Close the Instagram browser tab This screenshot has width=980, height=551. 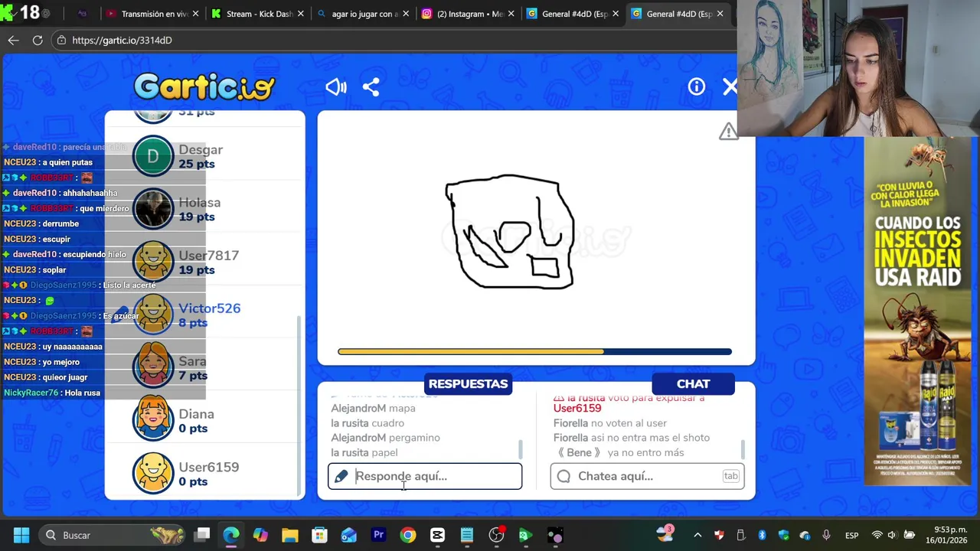pyautogui.click(x=511, y=14)
